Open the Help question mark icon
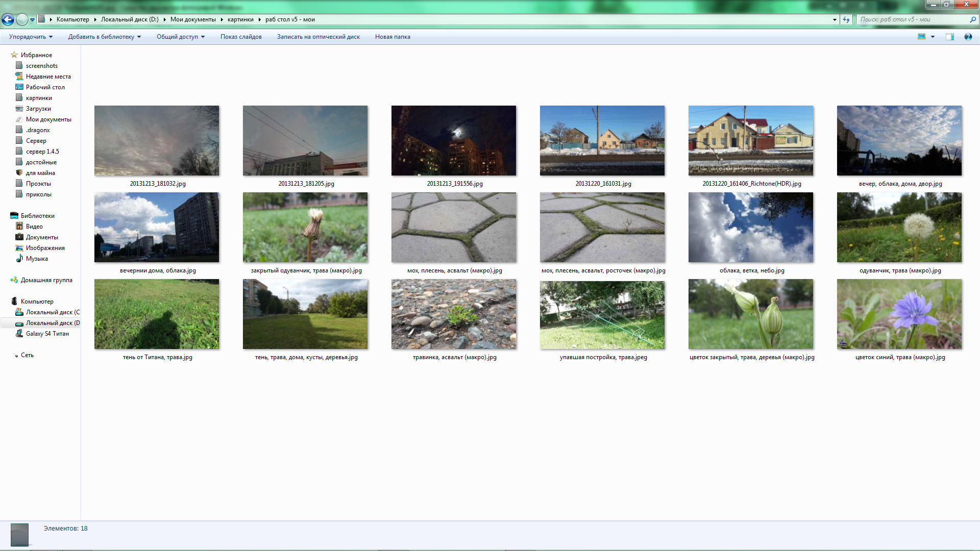980x551 pixels. pyautogui.click(x=968, y=37)
